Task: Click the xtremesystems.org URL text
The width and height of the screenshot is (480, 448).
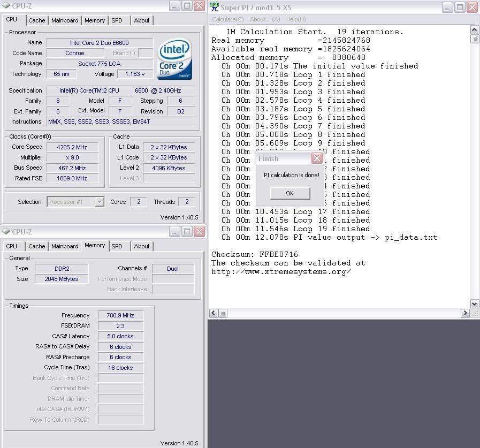Action: (x=281, y=271)
